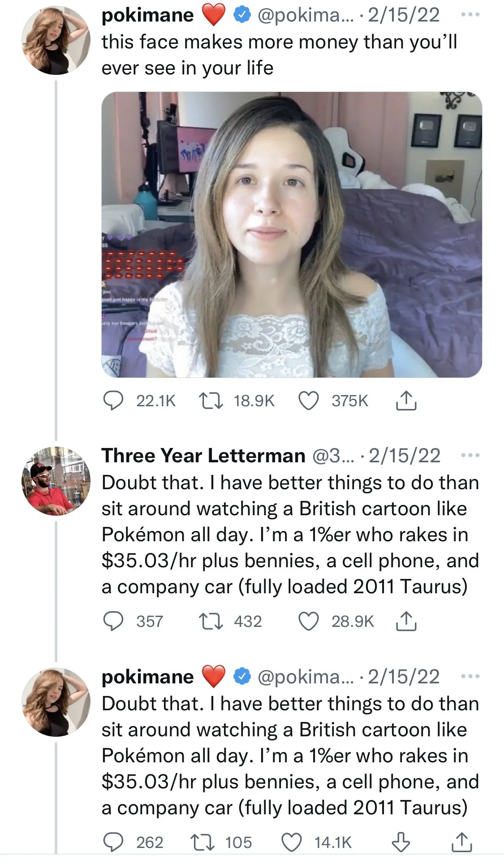The width and height of the screenshot is (504, 865).
Task: Like the tweet with 14.1K likes
Action: coord(292,842)
